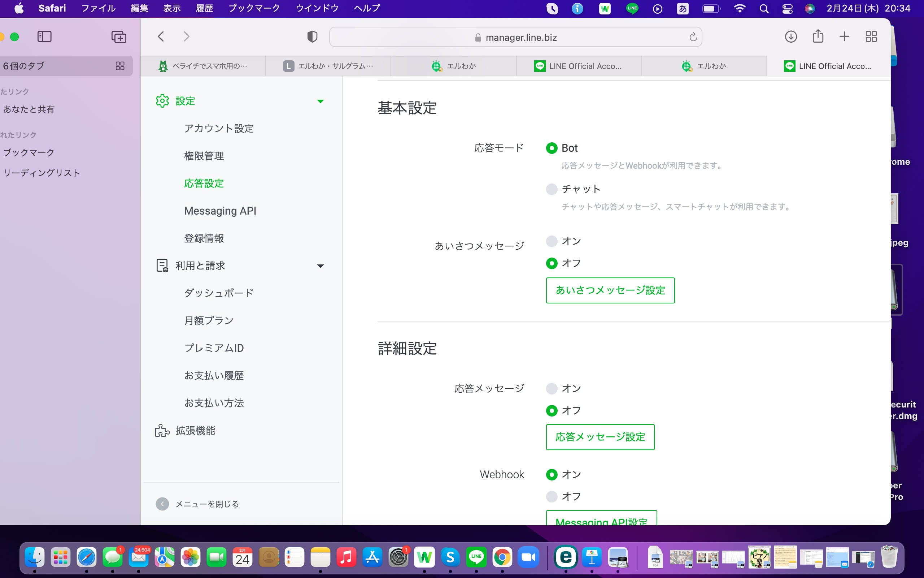The height and width of the screenshot is (578, 924).
Task: Show downloads via the download icon
Action: click(791, 37)
